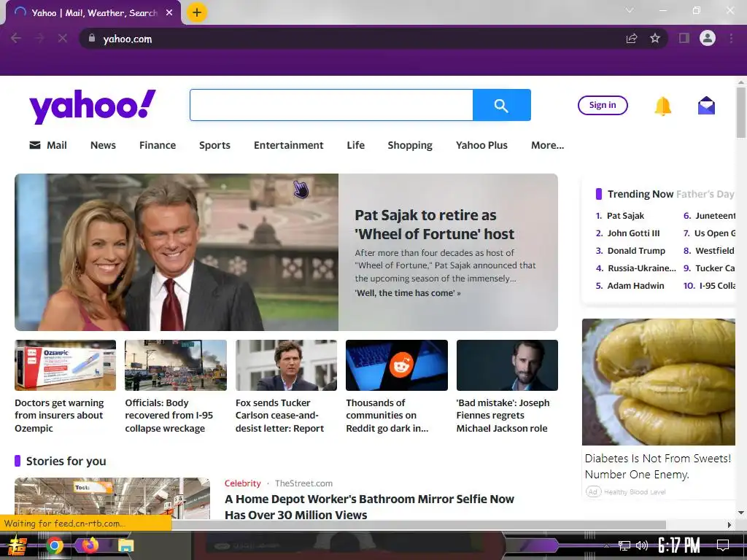Select trending topic John Gotti III

coord(633,233)
